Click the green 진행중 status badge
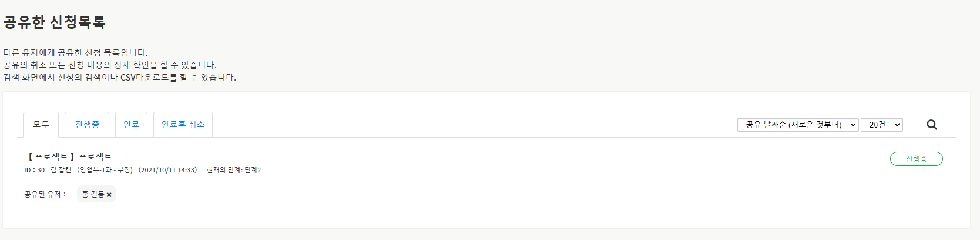This screenshot has height=240, width=980. coord(916,159)
